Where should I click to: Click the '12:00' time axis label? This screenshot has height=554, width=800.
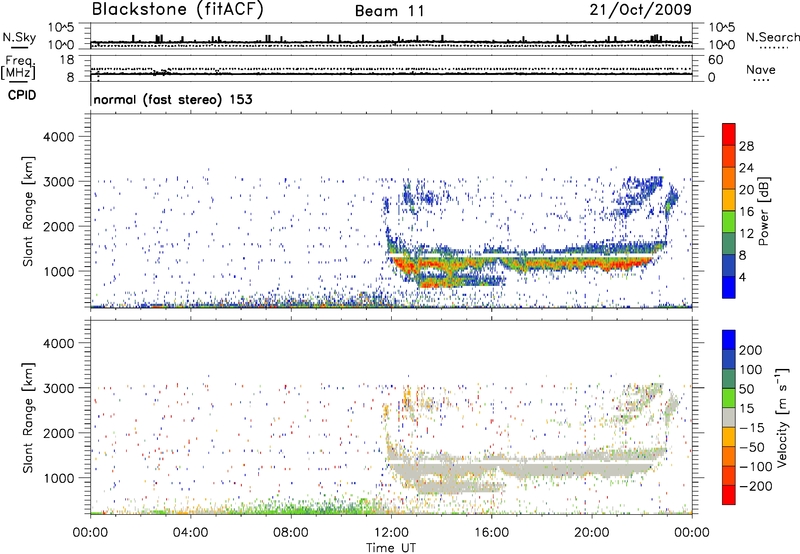(x=391, y=533)
